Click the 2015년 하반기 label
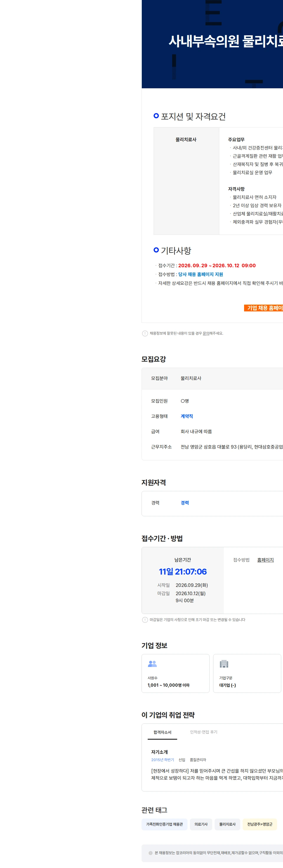 point(162,760)
